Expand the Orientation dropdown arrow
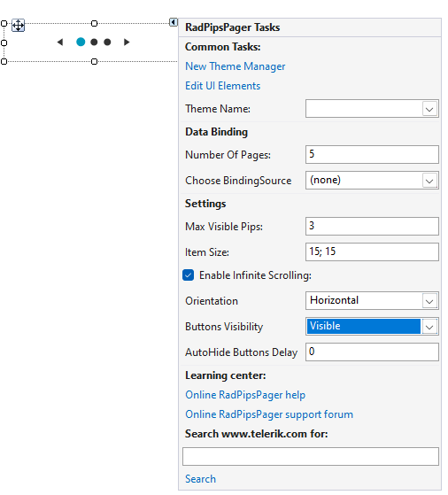This screenshot has height=495, width=448. (x=429, y=301)
